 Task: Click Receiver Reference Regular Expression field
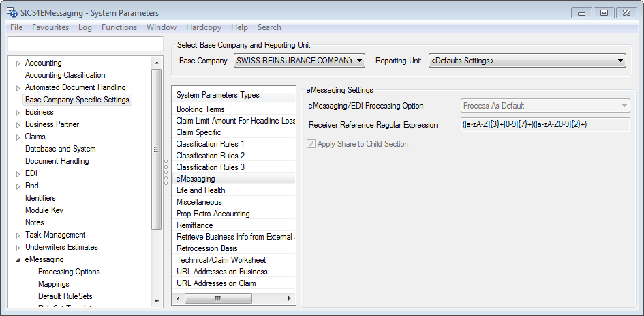point(545,125)
